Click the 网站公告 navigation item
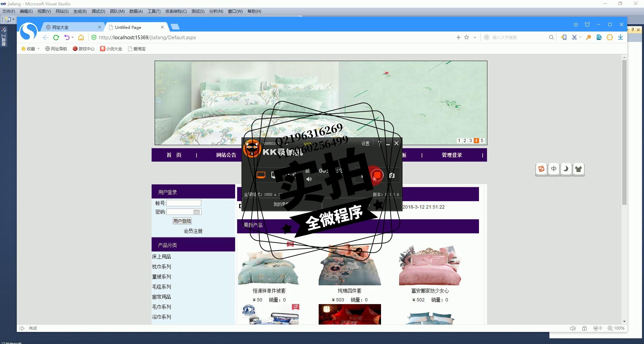 tap(226, 155)
